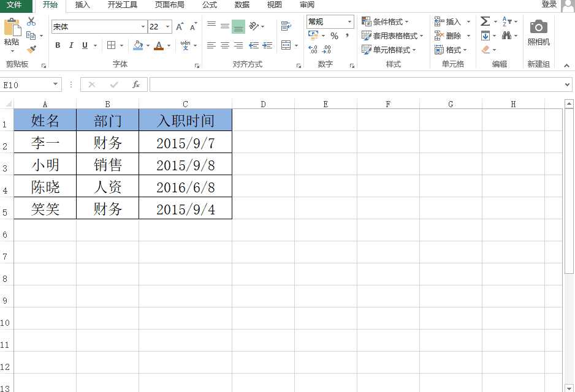Image resolution: width=575 pixels, height=392 pixels.
Task: Increase font size with large A icon
Action: pos(180,27)
